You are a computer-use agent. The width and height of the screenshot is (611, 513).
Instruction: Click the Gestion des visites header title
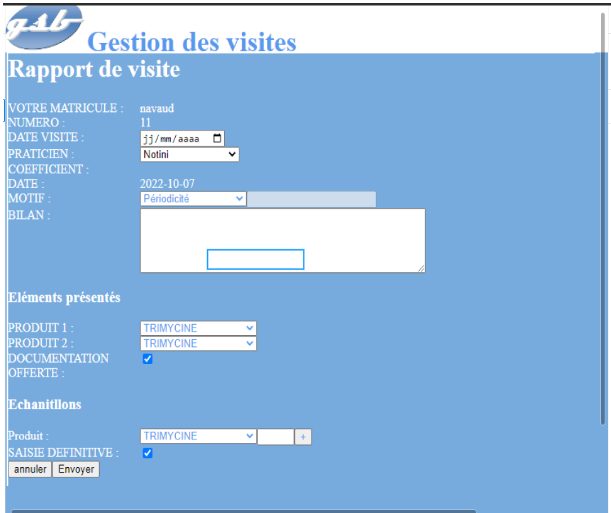[192, 42]
